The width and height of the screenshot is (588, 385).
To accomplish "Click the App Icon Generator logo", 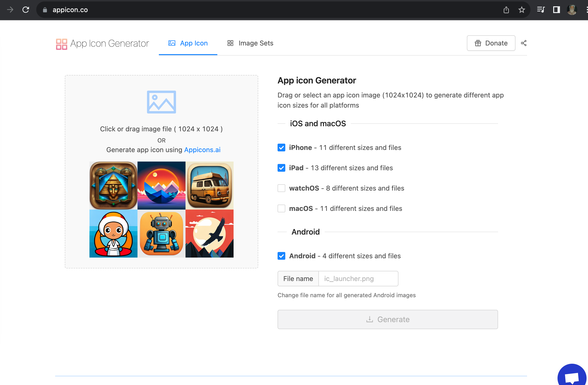I will pos(102,44).
